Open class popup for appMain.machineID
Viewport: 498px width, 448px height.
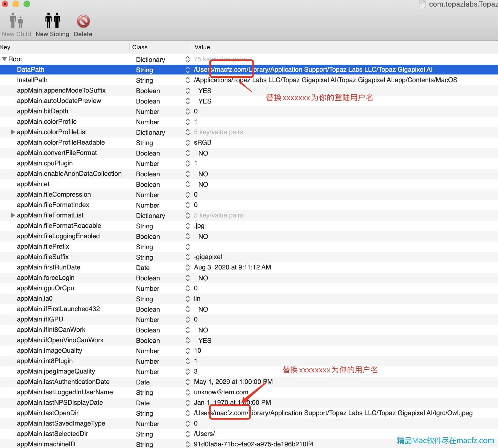[187, 444]
